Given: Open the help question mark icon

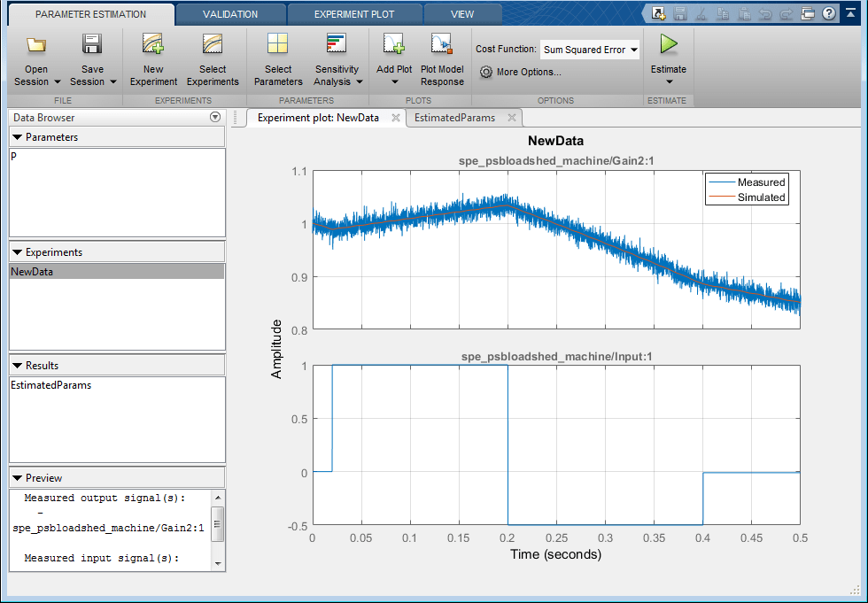Looking at the screenshot, I should (x=828, y=13).
